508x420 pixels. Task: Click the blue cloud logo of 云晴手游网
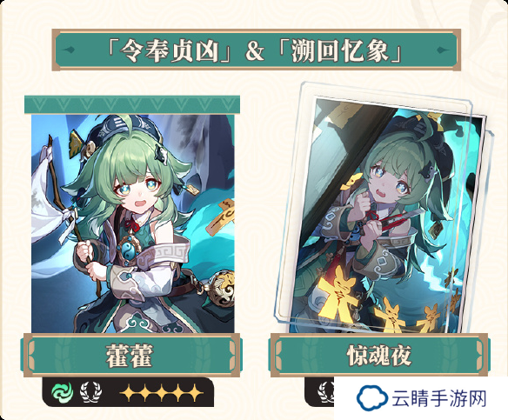point(372,397)
